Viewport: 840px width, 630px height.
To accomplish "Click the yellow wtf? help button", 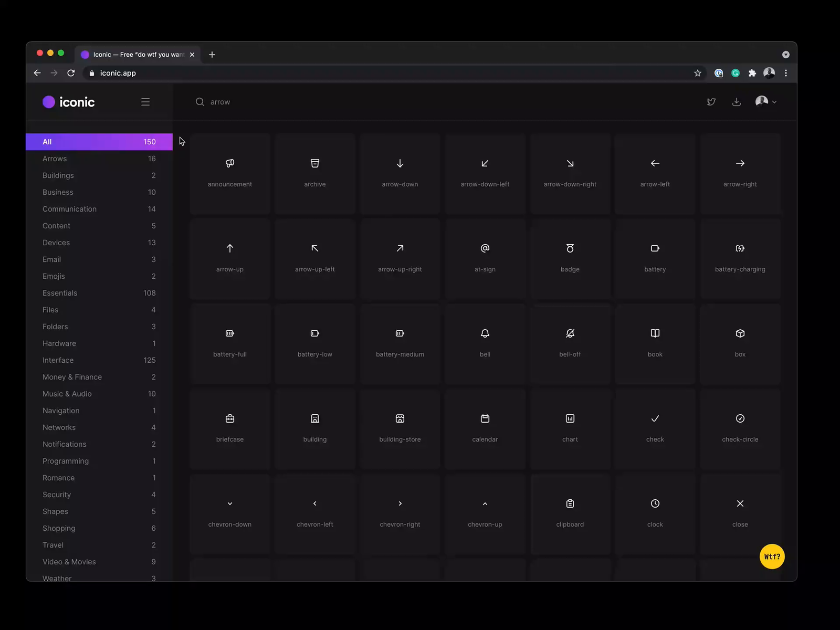I will pos(772,556).
